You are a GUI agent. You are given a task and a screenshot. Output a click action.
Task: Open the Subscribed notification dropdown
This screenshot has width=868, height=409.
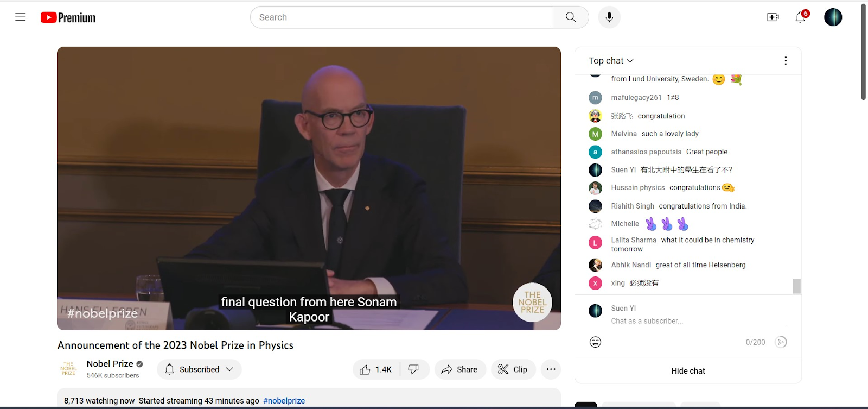click(199, 369)
